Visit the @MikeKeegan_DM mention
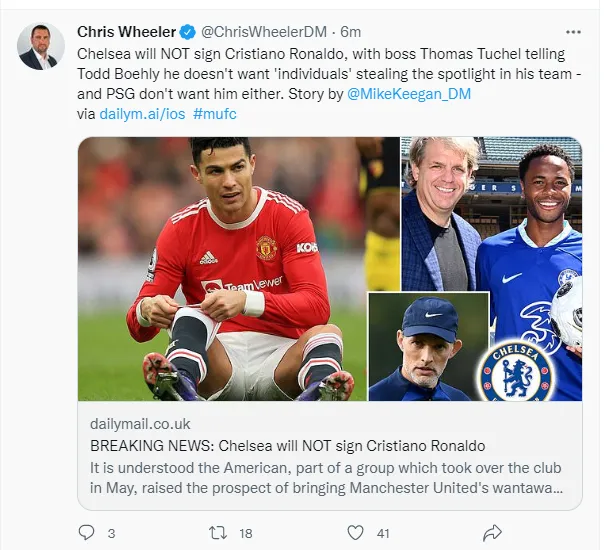 click(408, 94)
